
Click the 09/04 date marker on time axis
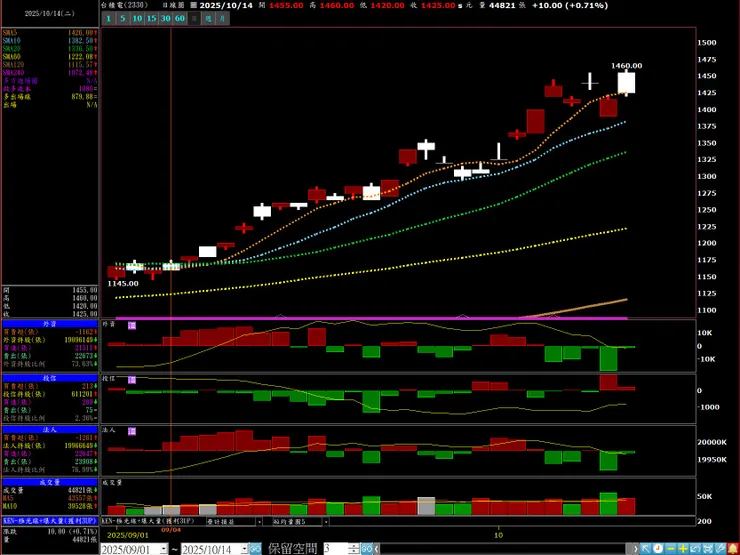tap(171, 530)
